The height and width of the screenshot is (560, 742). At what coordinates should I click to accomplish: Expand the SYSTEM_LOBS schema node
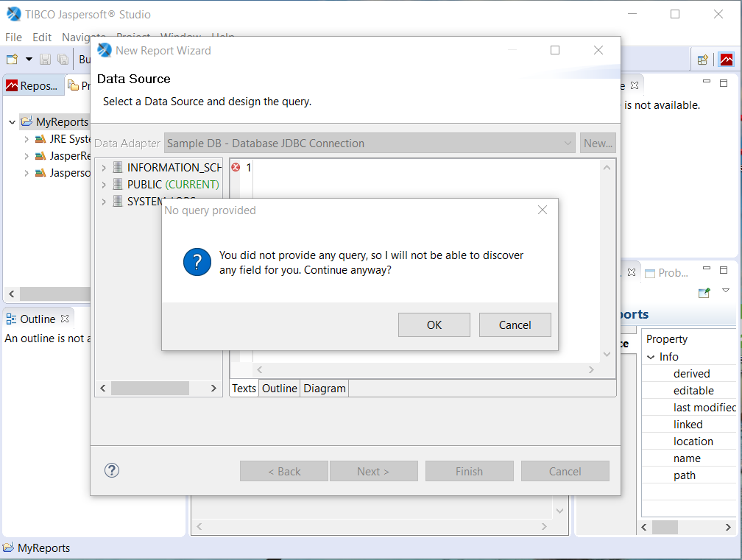(104, 202)
